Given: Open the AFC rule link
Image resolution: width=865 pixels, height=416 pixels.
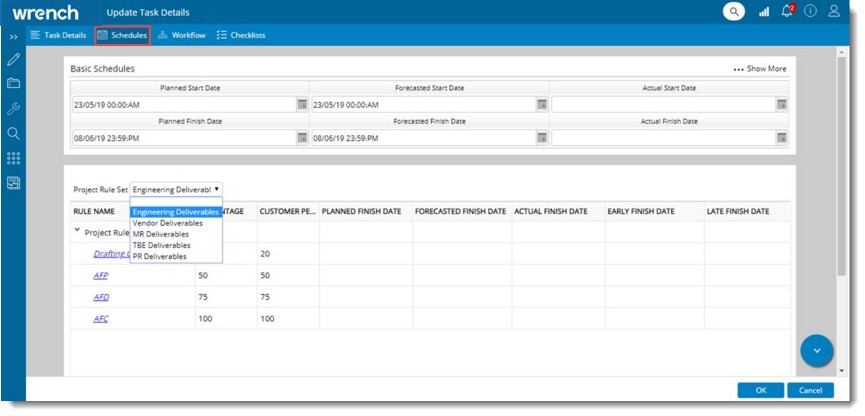Looking at the screenshot, I should (x=101, y=319).
